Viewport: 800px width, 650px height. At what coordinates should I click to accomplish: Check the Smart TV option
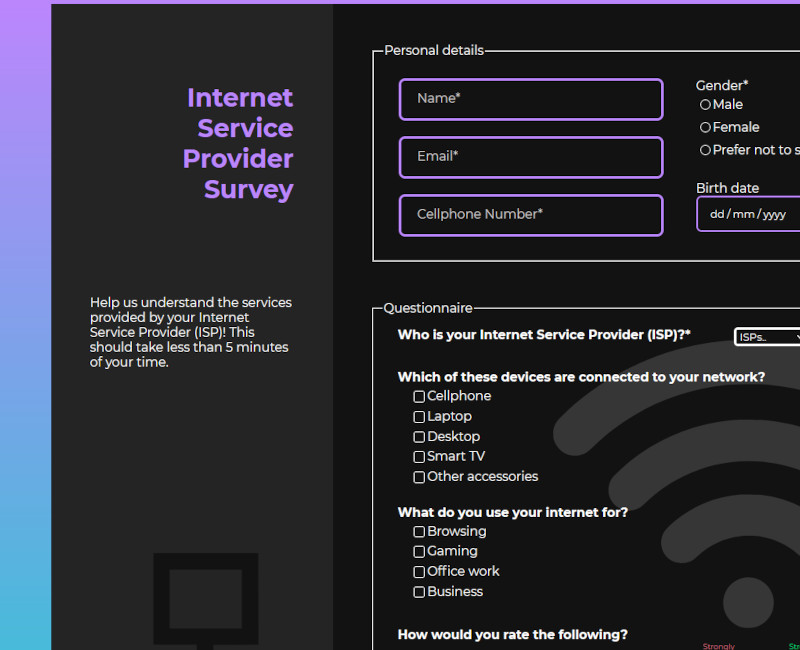(419, 457)
